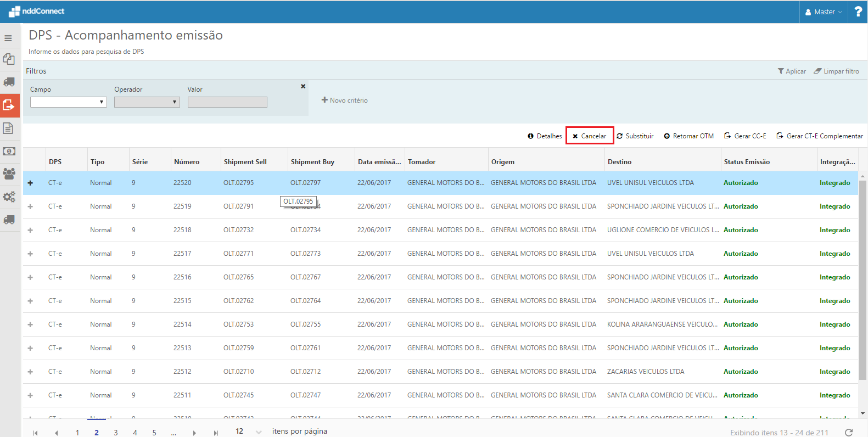Open the Master user menu
The height and width of the screenshot is (437, 868).
[824, 12]
